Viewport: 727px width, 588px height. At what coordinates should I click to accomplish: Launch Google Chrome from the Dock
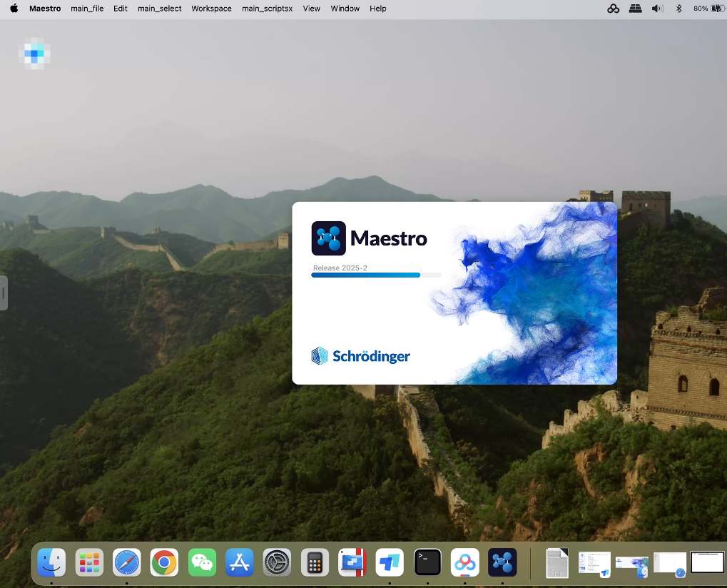[x=164, y=562]
